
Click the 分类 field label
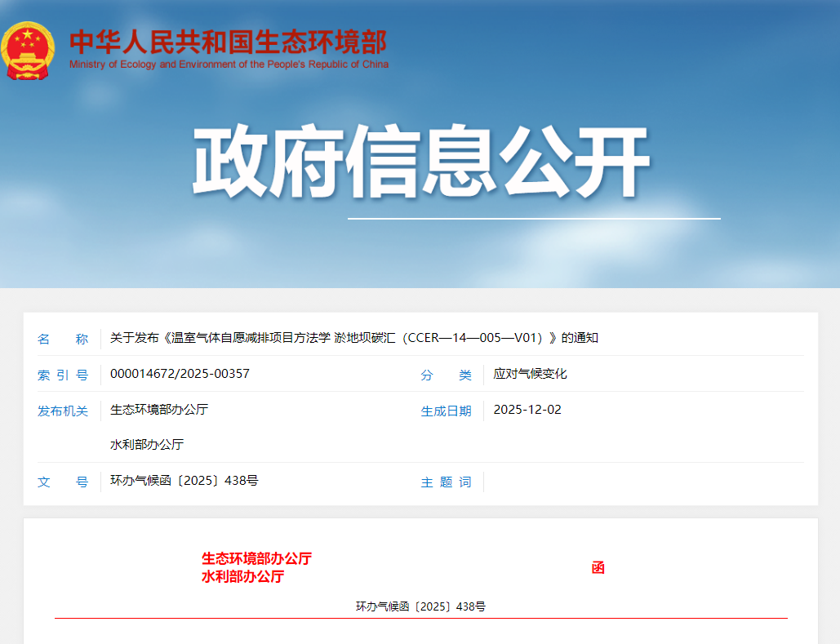click(446, 375)
